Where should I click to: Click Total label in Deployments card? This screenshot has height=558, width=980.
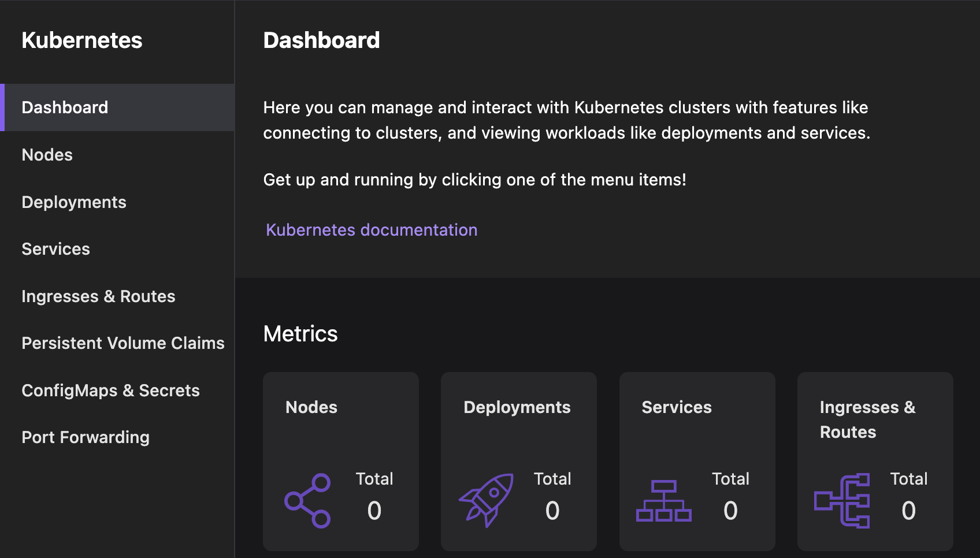(x=552, y=479)
